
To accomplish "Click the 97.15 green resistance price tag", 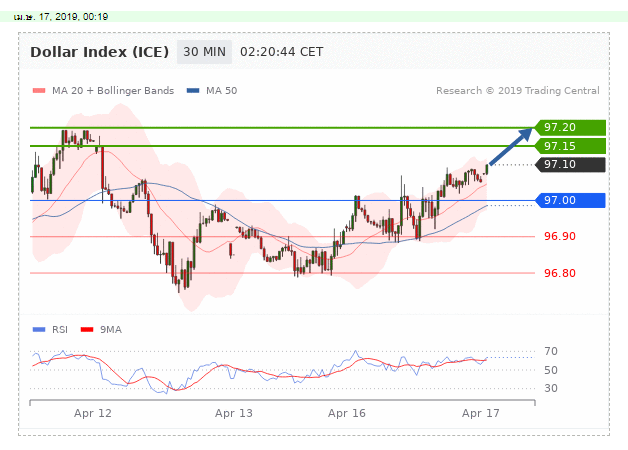I will click(570, 146).
